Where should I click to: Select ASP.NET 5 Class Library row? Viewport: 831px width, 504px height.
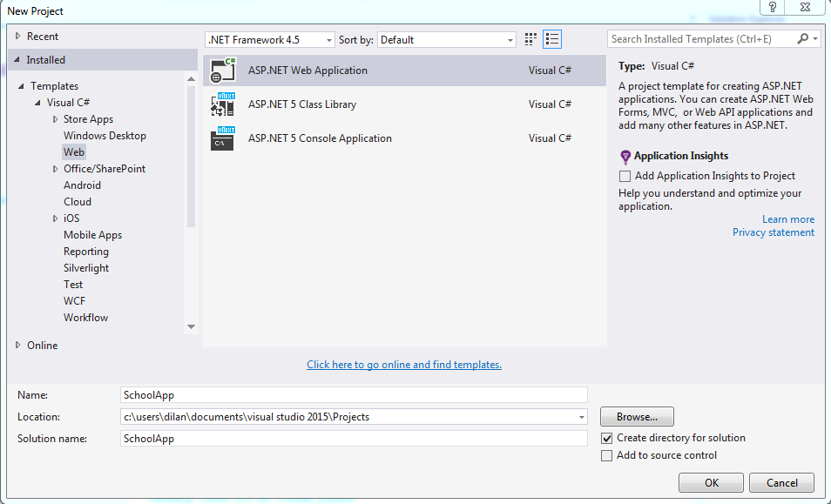coord(404,104)
